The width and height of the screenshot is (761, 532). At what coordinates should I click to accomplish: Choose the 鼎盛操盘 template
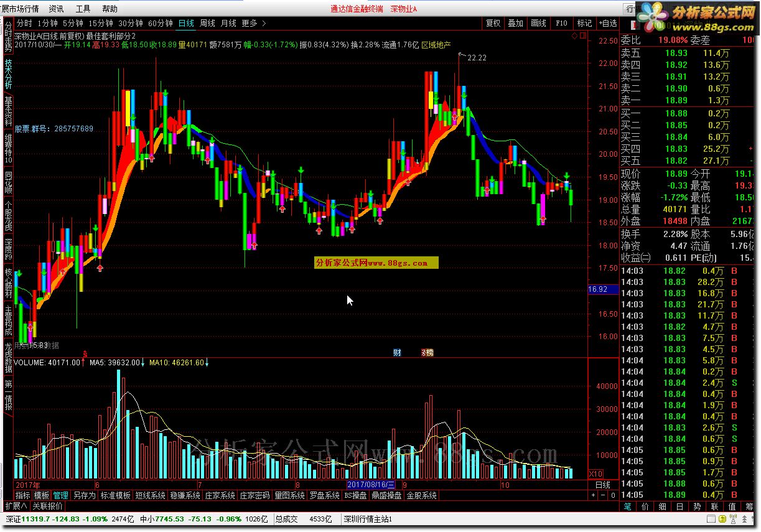pos(386,496)
